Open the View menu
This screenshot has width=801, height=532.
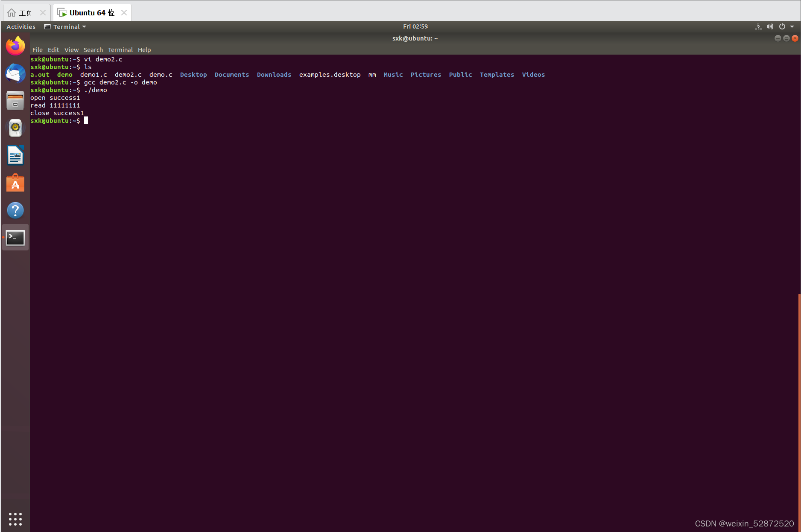pyautogui.click(x=71, y=50)
